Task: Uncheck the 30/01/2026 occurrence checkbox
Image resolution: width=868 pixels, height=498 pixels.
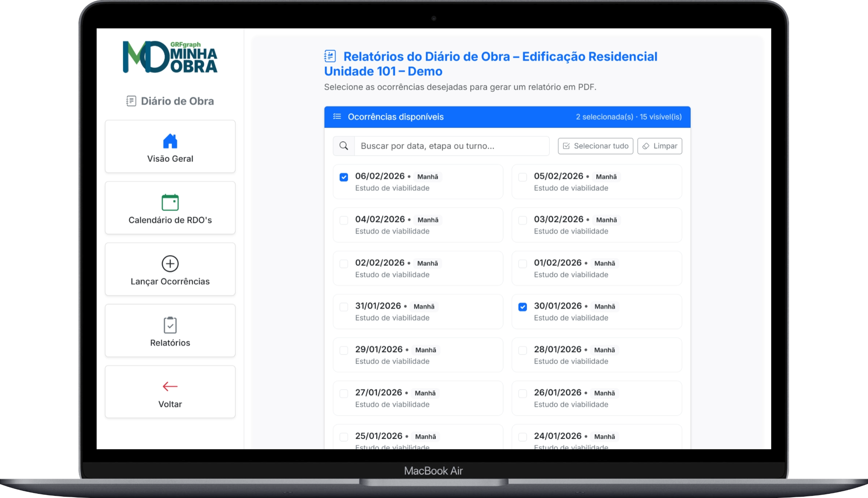Action: tap(522, 307)
